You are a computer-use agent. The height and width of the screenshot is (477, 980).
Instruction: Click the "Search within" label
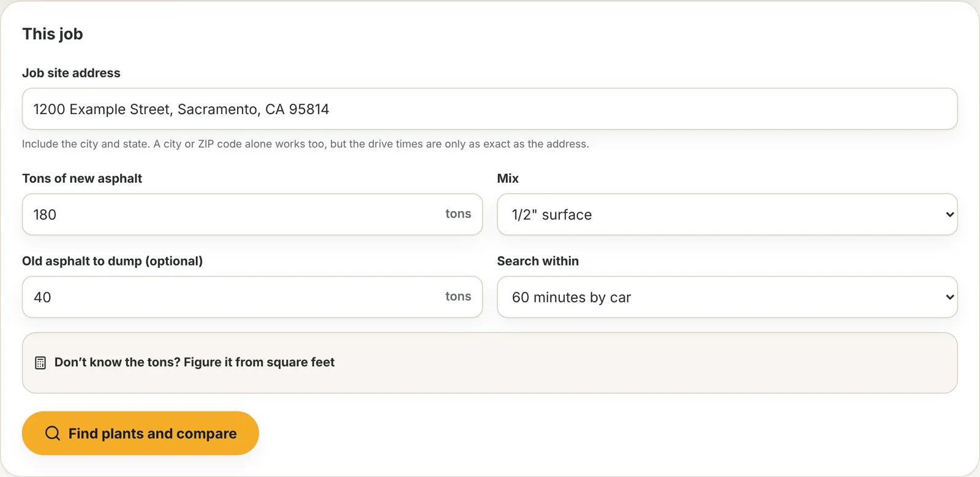point(538,261)
